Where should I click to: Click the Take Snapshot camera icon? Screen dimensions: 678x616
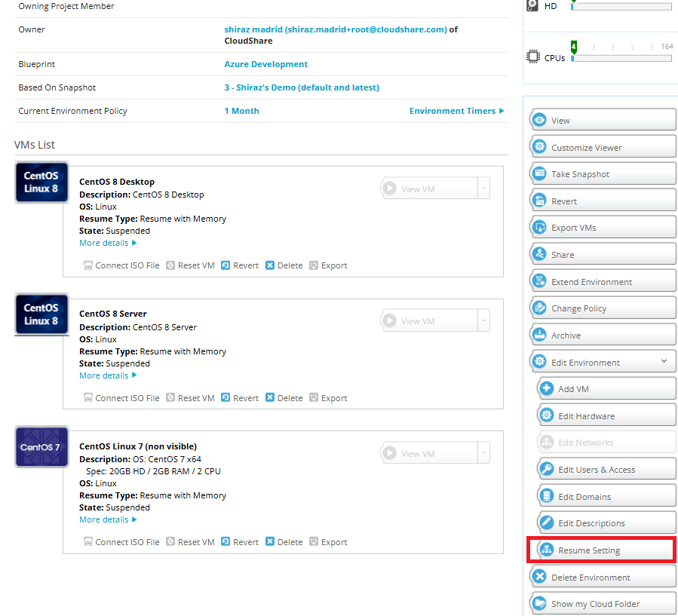click(539, 173)
